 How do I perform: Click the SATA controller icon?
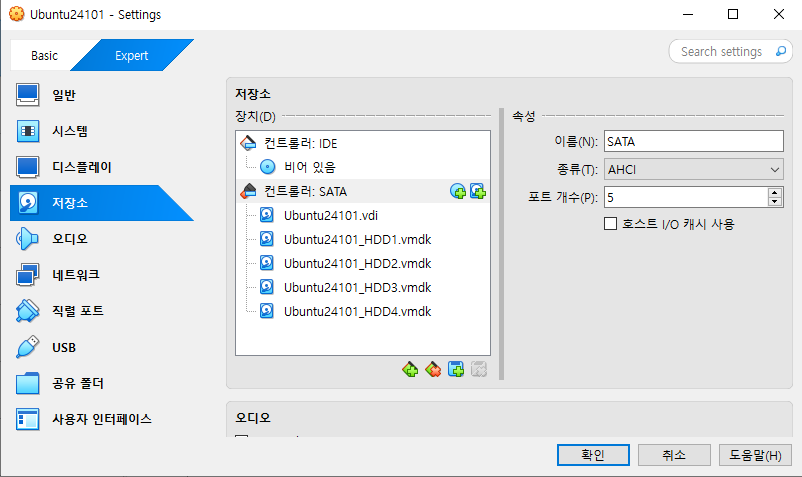(248, 191)
